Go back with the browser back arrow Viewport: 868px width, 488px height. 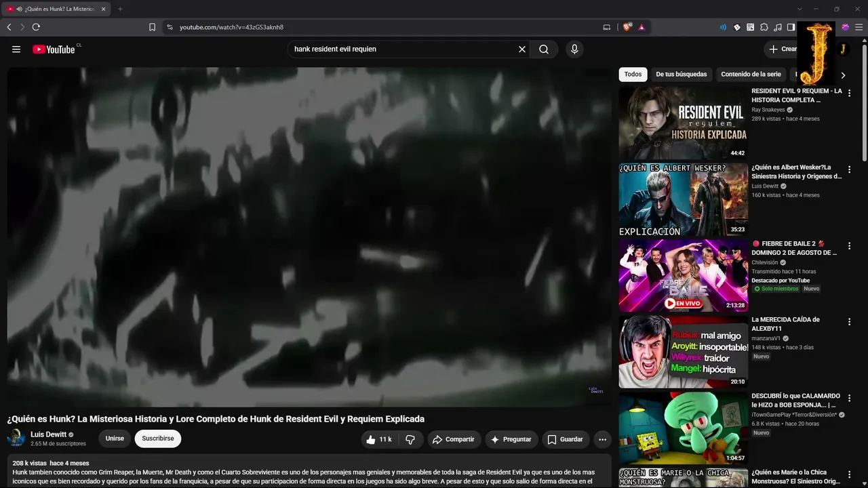point(9,27)
